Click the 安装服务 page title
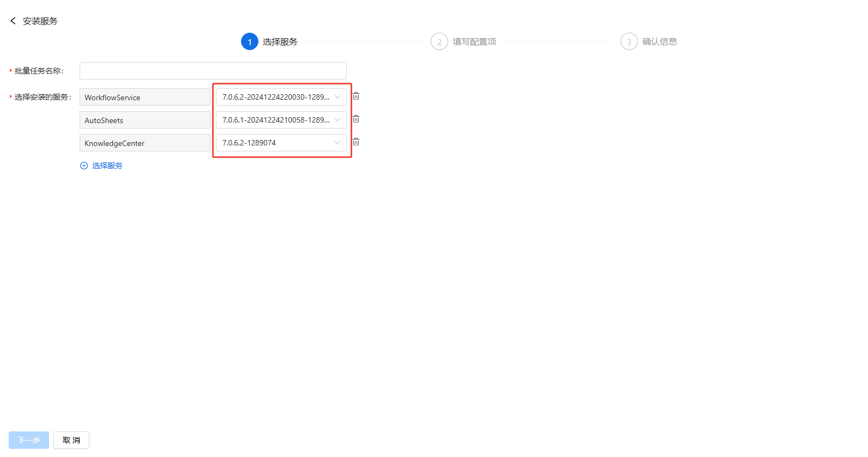Screen dimensions: 868x457 40,21
